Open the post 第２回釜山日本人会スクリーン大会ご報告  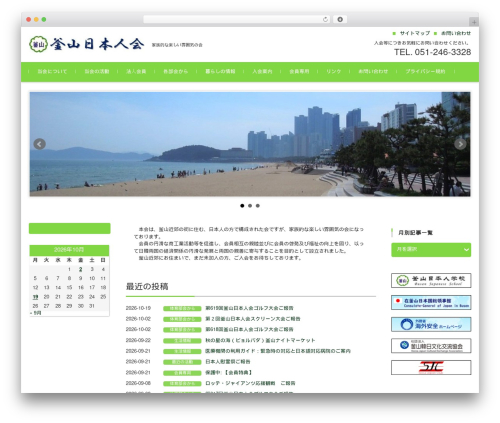tap(253, 319)
